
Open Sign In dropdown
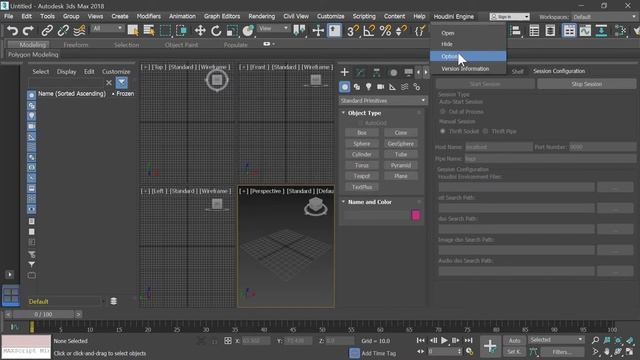pyautogui.click(x=509, y=17)
